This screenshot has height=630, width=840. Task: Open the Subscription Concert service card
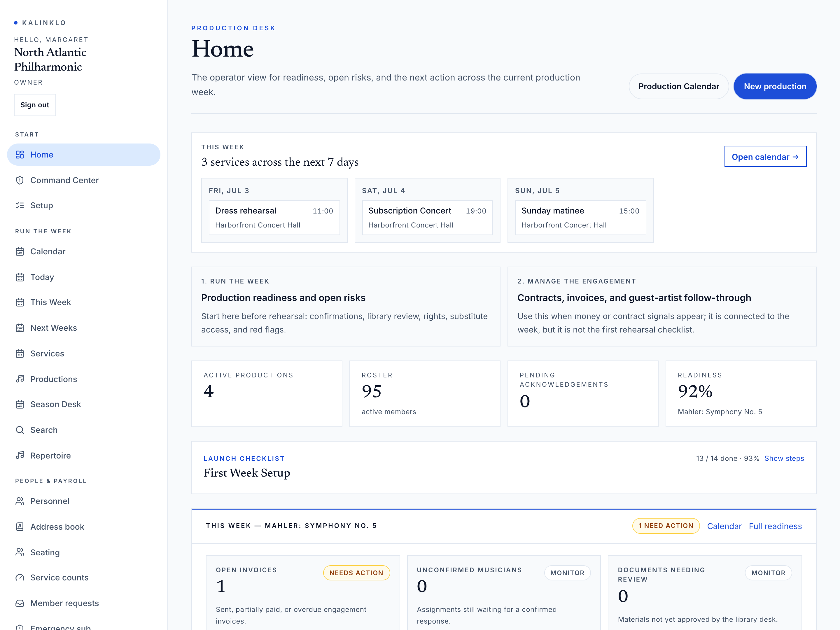pos(427,218)
